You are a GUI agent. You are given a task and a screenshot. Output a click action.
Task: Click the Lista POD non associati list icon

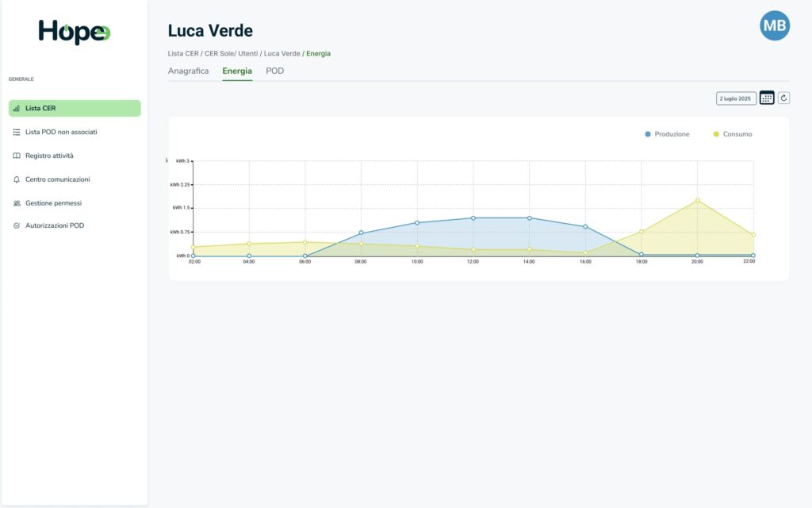coord(17,132)
